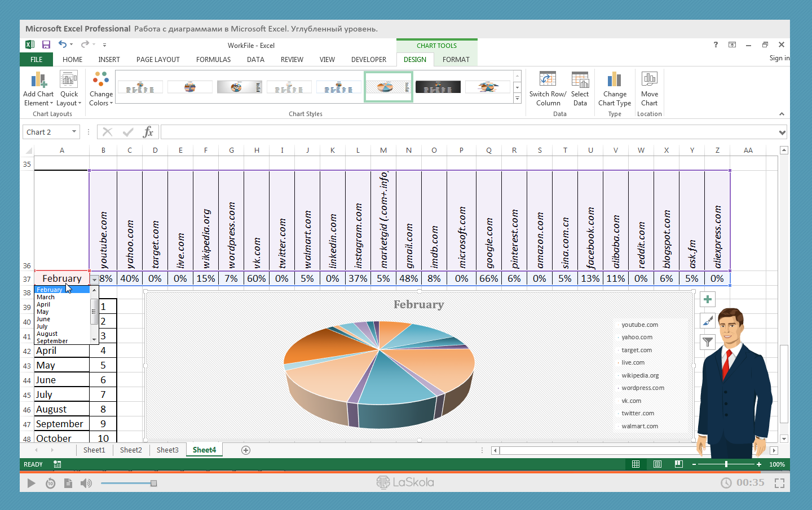Click the video progress slider handle
This screenshot has width=812, height=510.
pyautogui.click(x=153, y=483)
